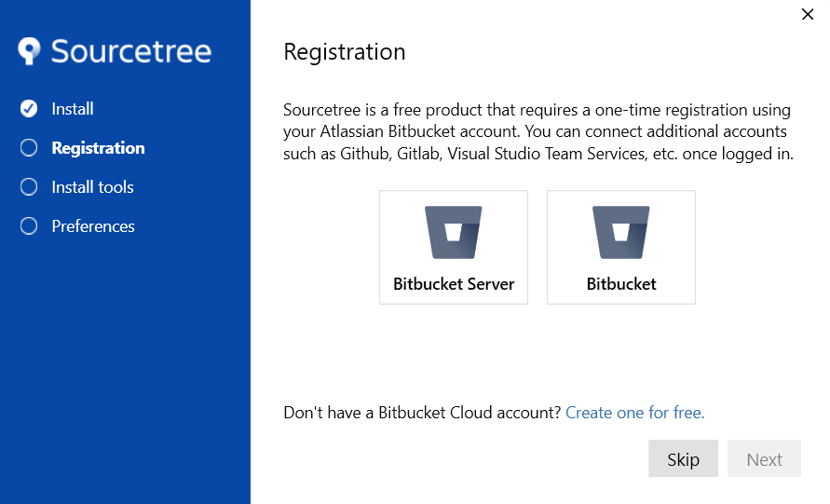This screenshot has width=830, height=504.
Task: Click the disabled Next button
Action: coord(765,458)
